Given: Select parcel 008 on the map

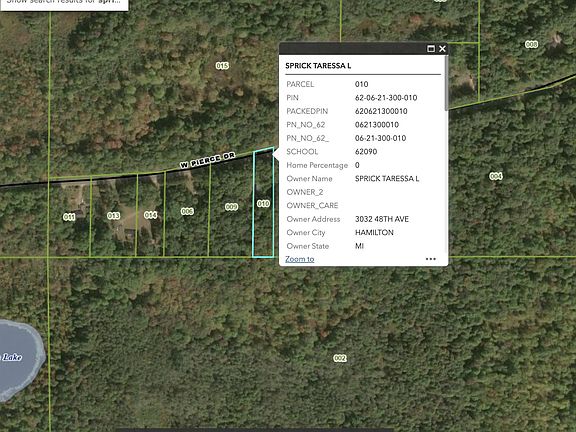Looking at the screenshot, I should [531, 44].
